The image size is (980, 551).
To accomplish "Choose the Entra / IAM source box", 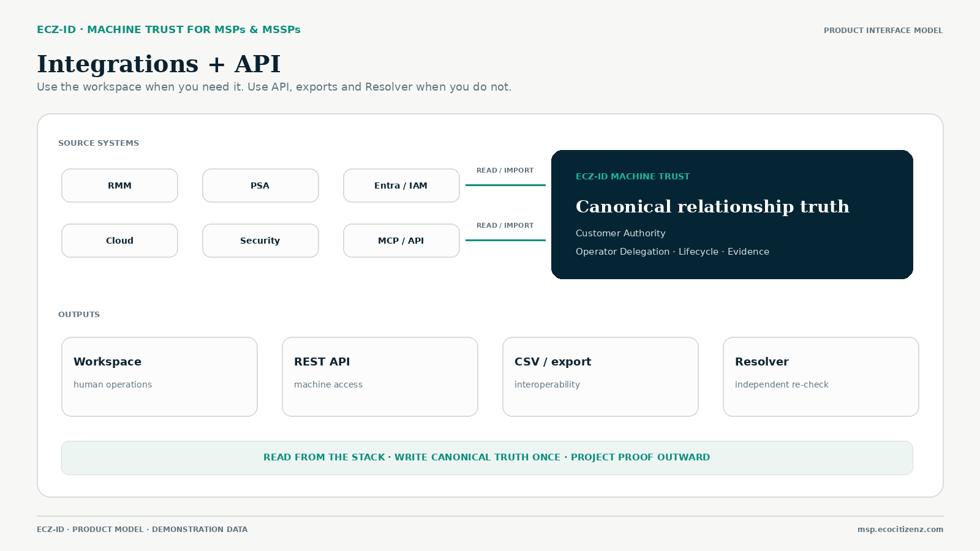I will tap(401, 186).
